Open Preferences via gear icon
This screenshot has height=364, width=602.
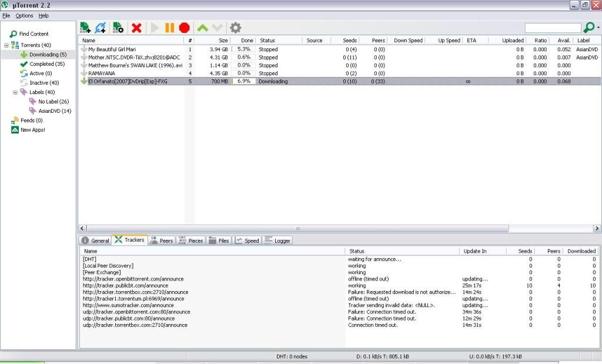235,28
